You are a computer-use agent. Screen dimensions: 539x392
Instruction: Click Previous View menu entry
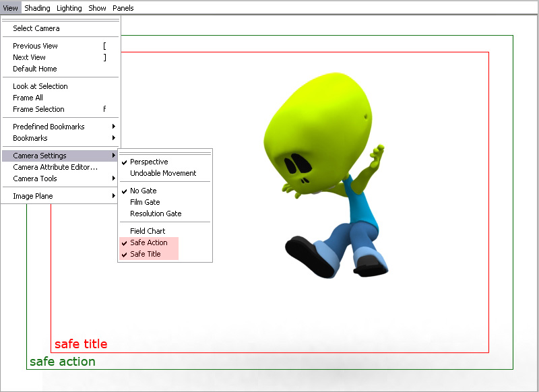pos(35,46)
